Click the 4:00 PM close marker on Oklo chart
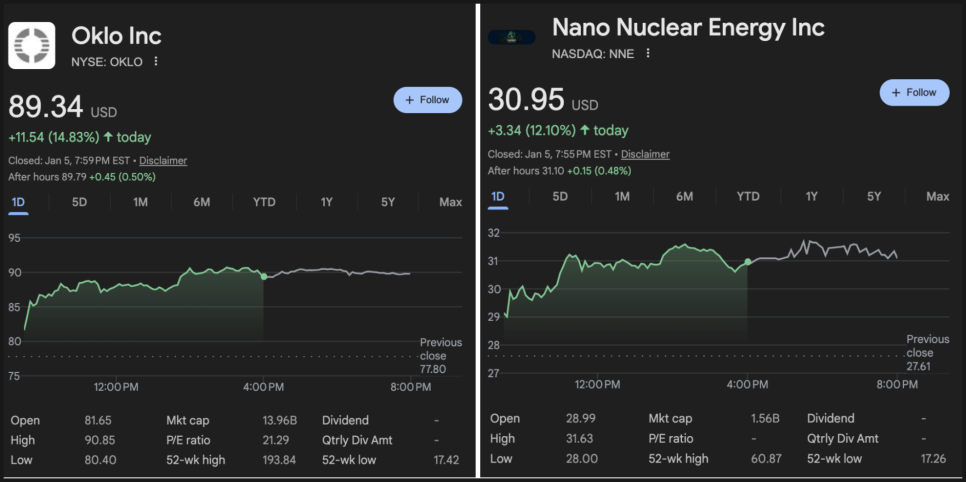This screenshot has height=482, width=966. pos(263,275)
